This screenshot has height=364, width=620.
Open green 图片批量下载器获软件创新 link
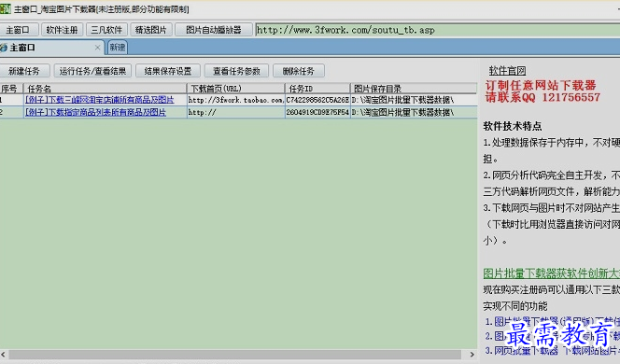[552, 273]
